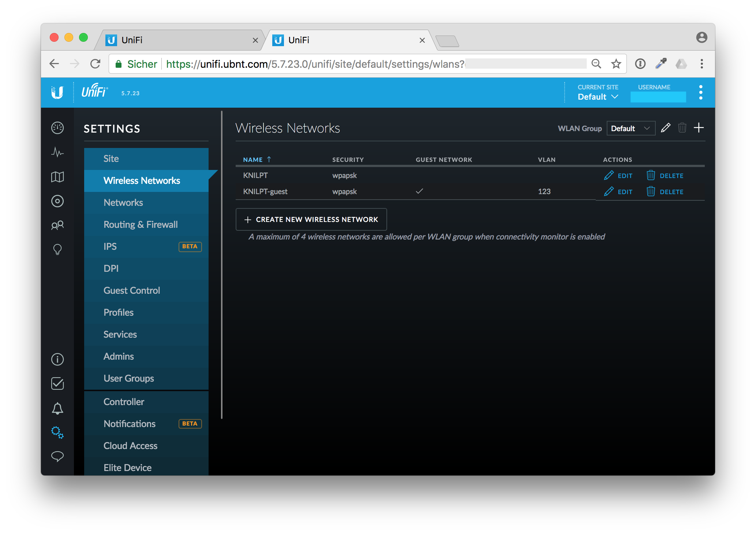This screenshot has height=534, width=756.
Task: Click the browser zoom magnifier icon
Action: 596,64
